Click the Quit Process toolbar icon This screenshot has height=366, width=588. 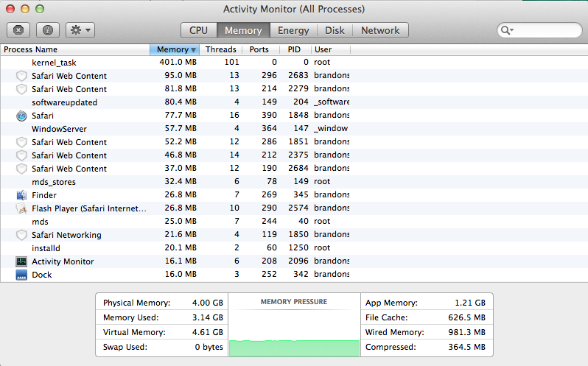(18, 30)
